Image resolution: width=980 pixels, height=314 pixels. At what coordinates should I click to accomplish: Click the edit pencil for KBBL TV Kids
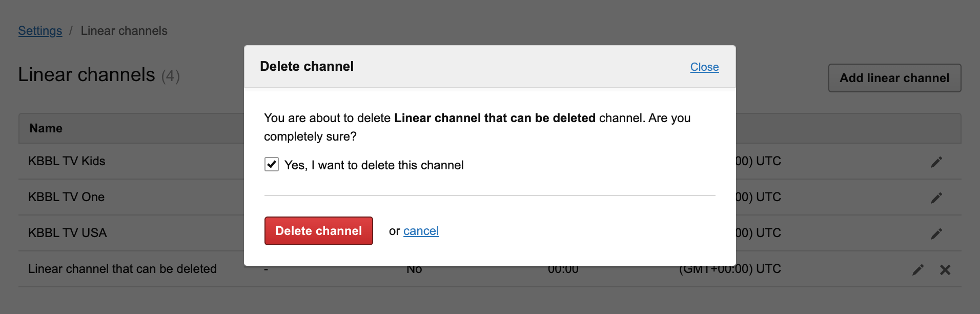(936, 162)
